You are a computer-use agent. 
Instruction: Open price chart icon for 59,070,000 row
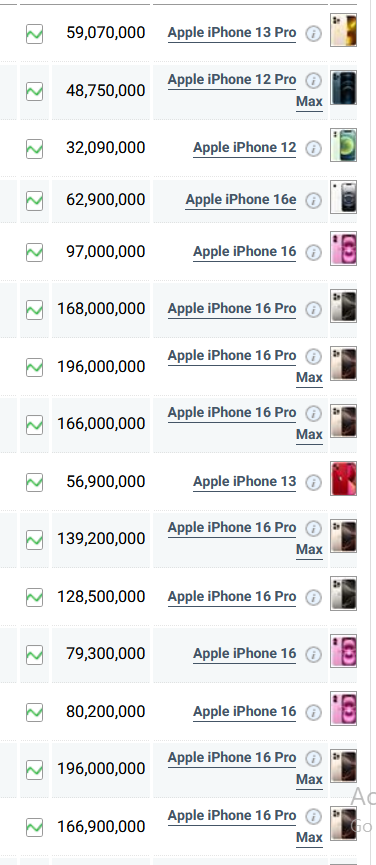(x=34, y=34)
